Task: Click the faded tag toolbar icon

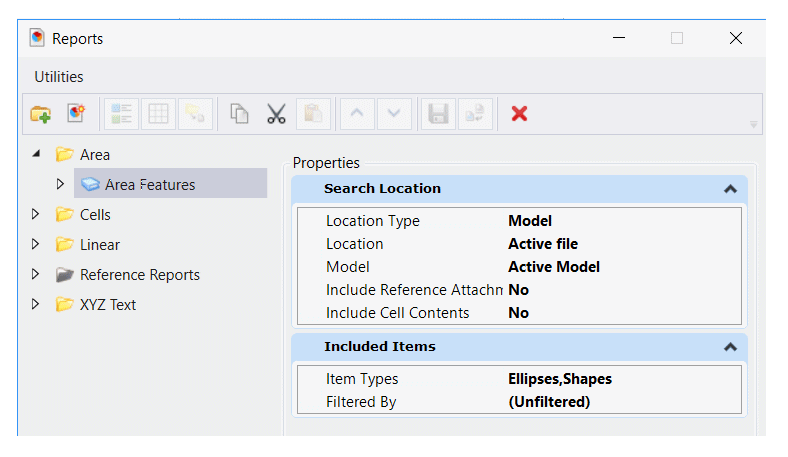Action: coord(195,114)
